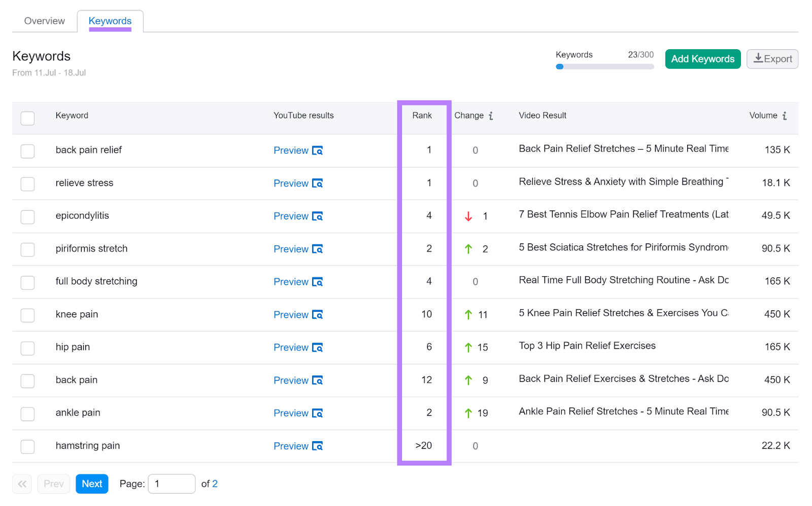
Task: Click the Add Keywords button
Action: click(702, 59)
